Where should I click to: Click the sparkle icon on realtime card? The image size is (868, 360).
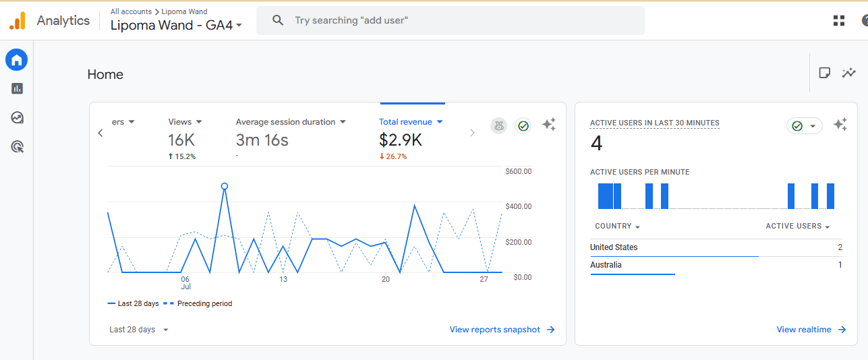point(840,125)
